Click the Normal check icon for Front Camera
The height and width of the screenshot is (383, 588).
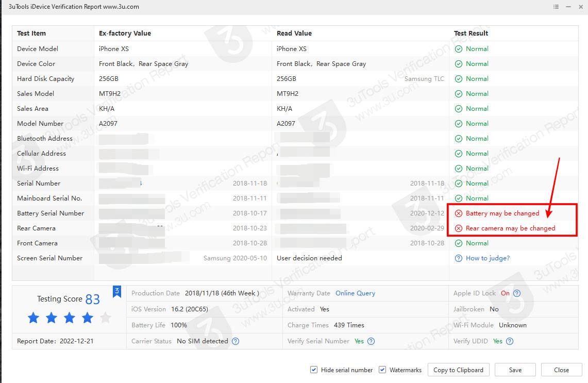tap(458, 243)
